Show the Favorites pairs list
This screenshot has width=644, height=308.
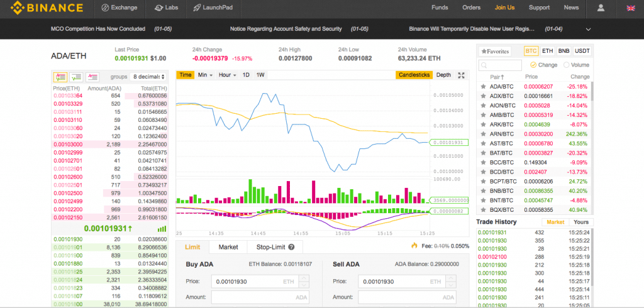[495, 52]
